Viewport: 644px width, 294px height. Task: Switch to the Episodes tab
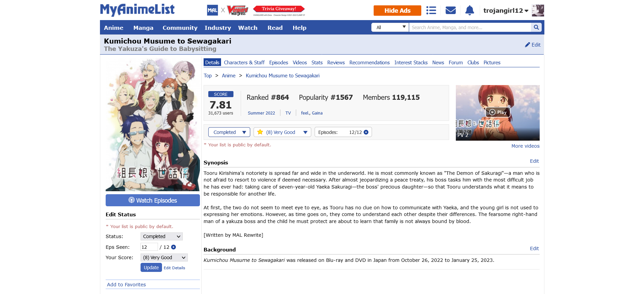[279, 63]
